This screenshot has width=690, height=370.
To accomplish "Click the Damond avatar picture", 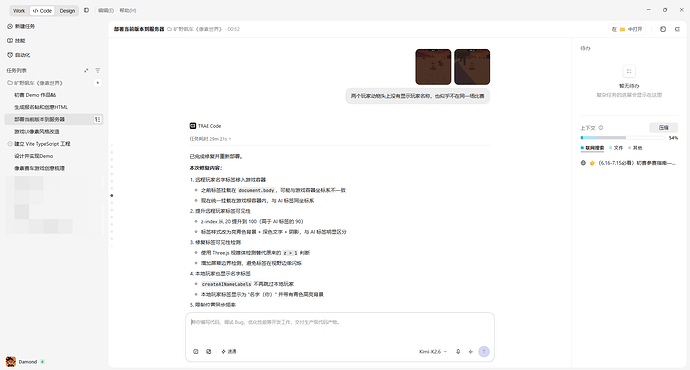I will [11, 362].
